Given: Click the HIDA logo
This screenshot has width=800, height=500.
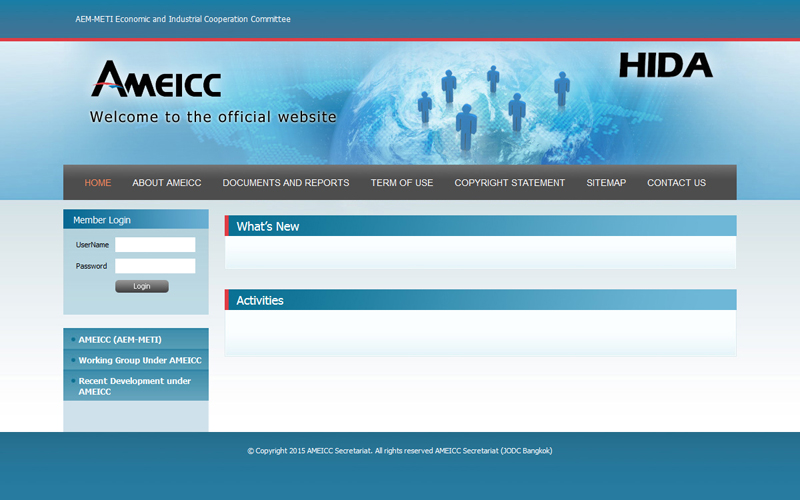Looking at the screenshot, I should coord(666,65).
